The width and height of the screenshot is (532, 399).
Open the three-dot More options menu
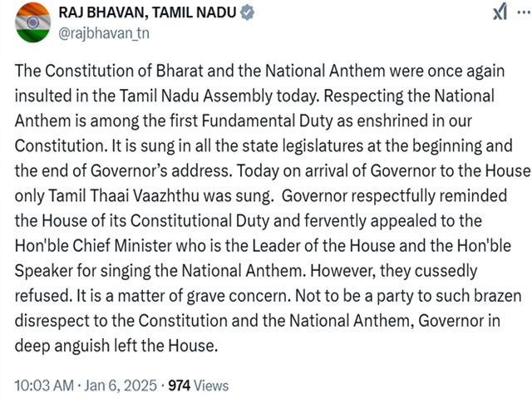(525, 12)
